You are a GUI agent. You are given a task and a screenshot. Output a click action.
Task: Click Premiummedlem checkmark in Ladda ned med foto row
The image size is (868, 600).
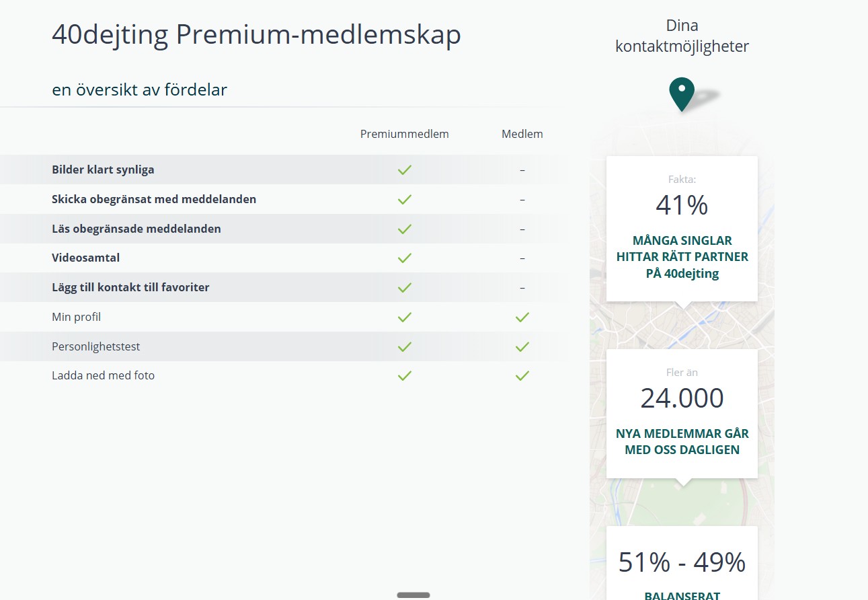pyautogui.click(x=404, y=376)
